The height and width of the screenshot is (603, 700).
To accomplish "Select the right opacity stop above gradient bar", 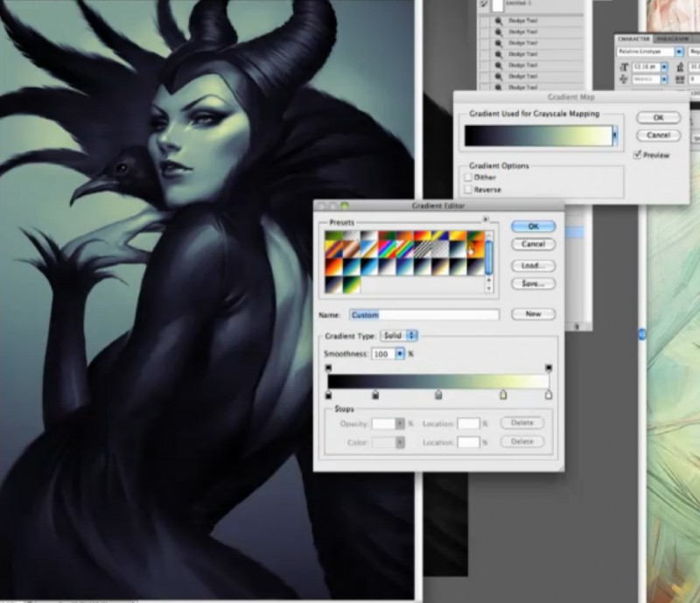I will 549,368.
